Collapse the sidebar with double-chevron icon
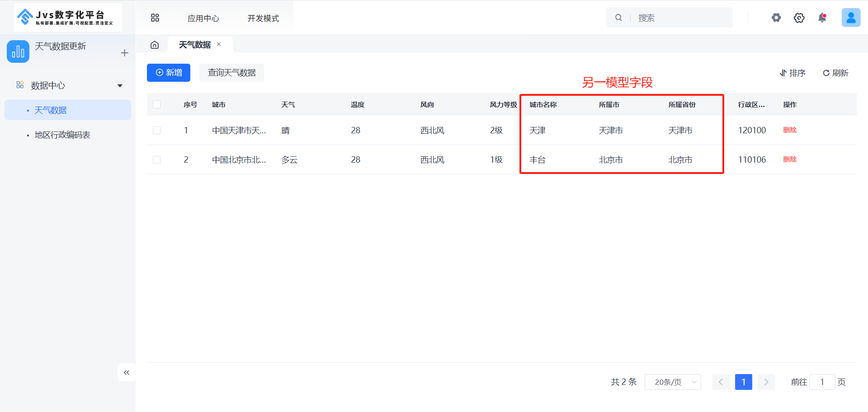The height and width of the screenshot is (412, 868). [127, 372]
